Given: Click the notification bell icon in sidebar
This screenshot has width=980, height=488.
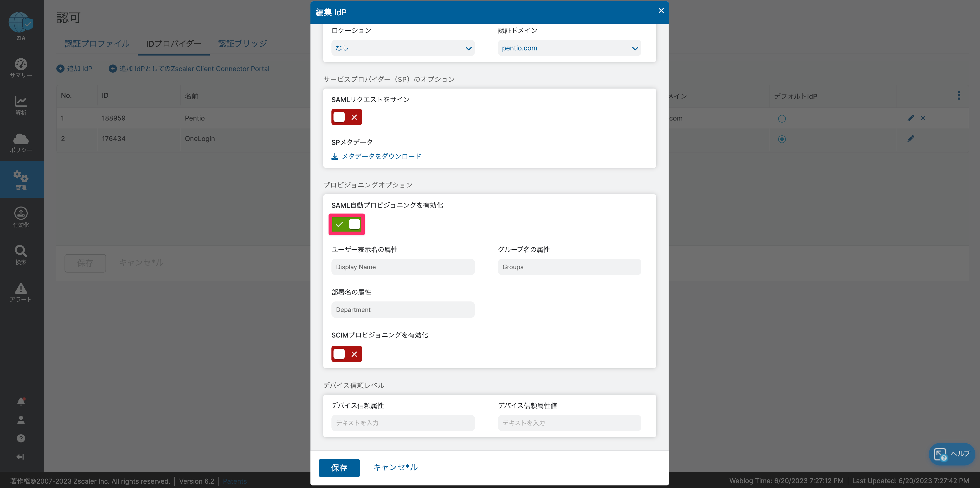Looking at the screenshot, I should 21,401.
